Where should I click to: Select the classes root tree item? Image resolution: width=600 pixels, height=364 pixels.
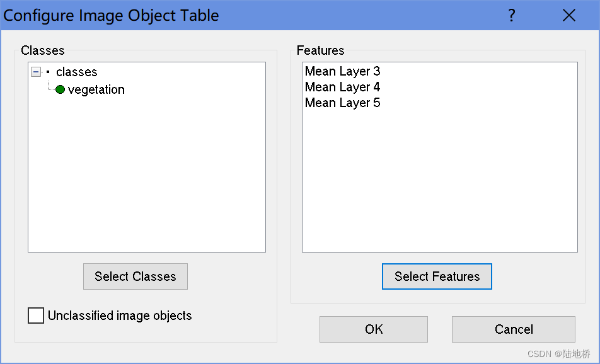tap(76, 72)
